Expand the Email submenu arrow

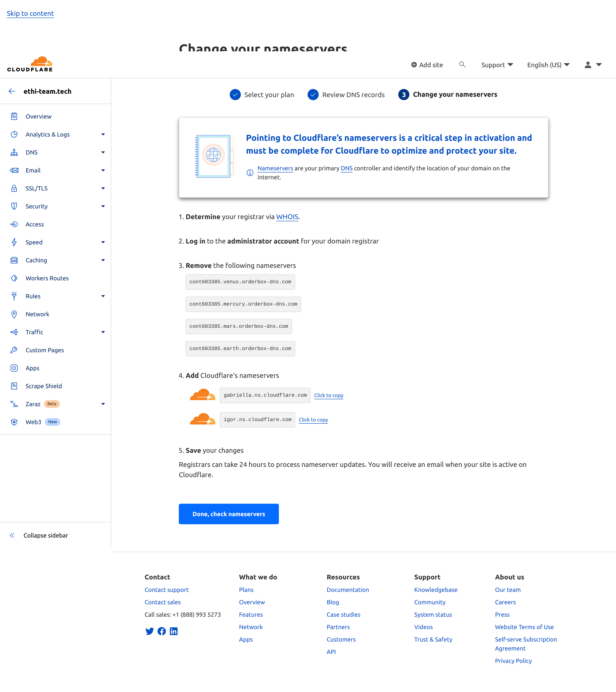[103, 170]
